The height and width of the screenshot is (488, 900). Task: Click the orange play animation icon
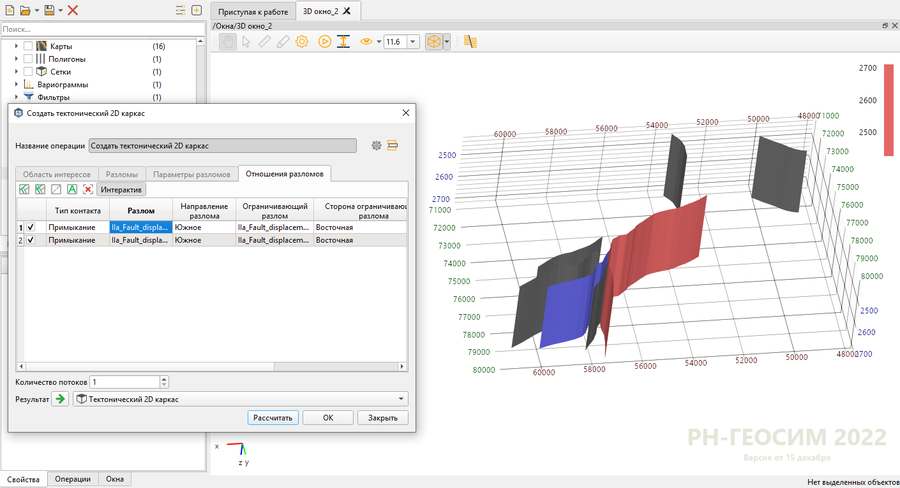324,41
